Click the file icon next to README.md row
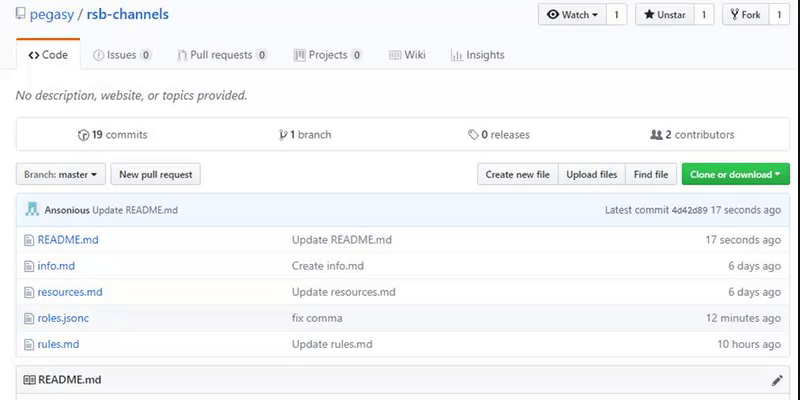 tap(29, 240)
